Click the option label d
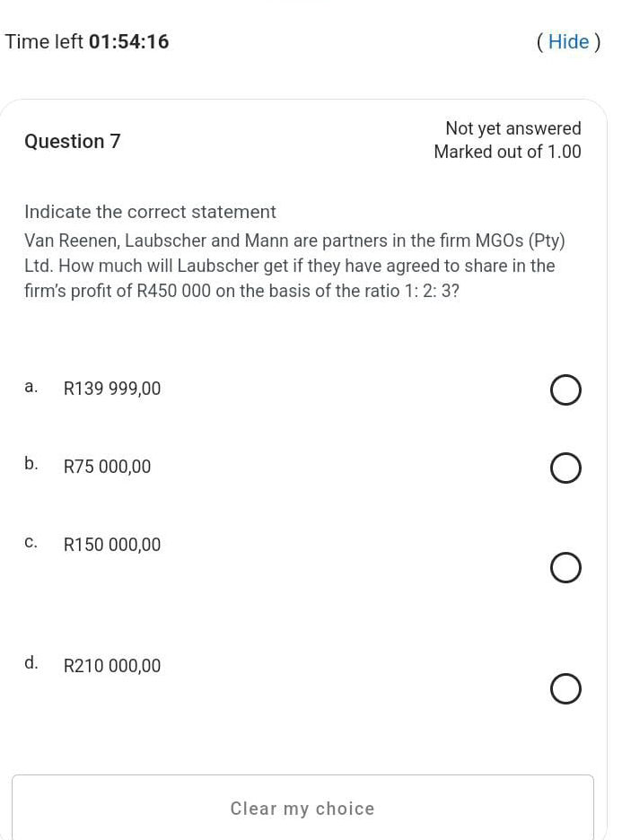This screenshot has width=622, height=840. coord(31,662)
